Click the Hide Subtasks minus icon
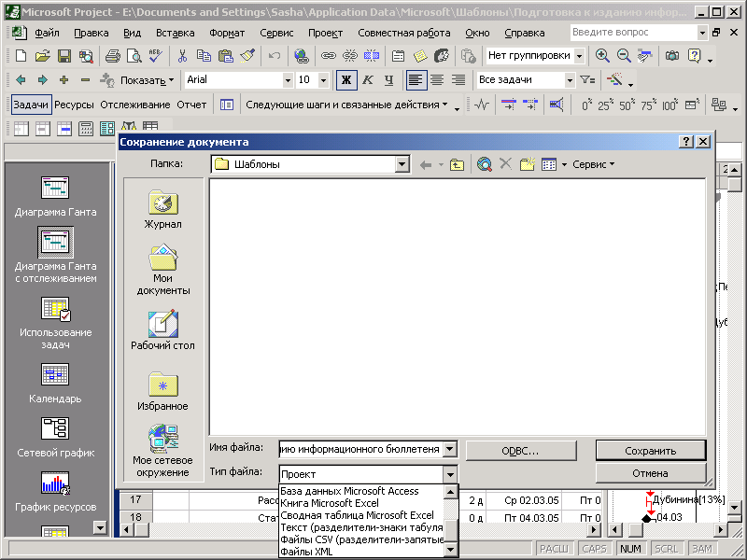747x560 pixels. [x=85, y=80]
